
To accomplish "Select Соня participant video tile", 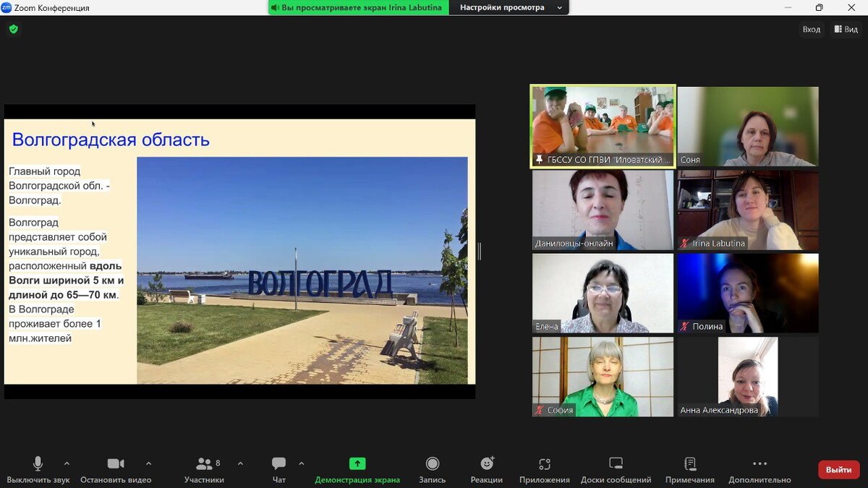I will point(748,127).
